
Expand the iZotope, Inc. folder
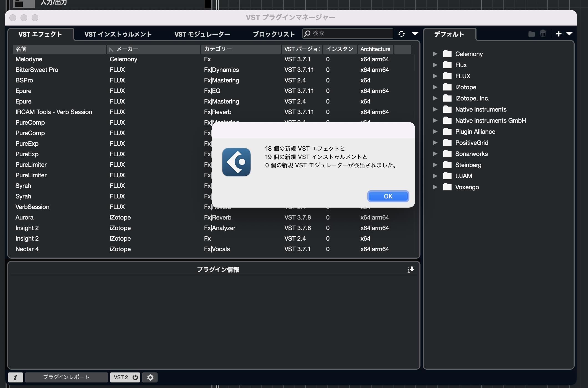click(435, 98)
